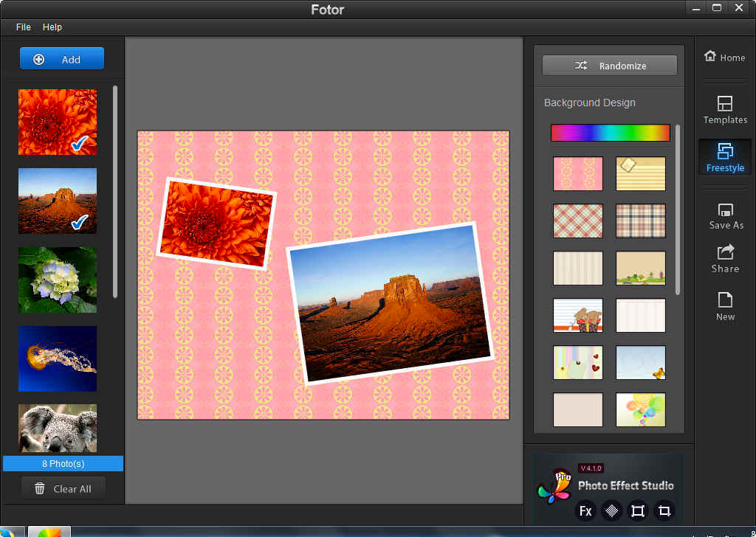Open the File menu
Viewport: 756px width, 537px height.
point(24,27)
